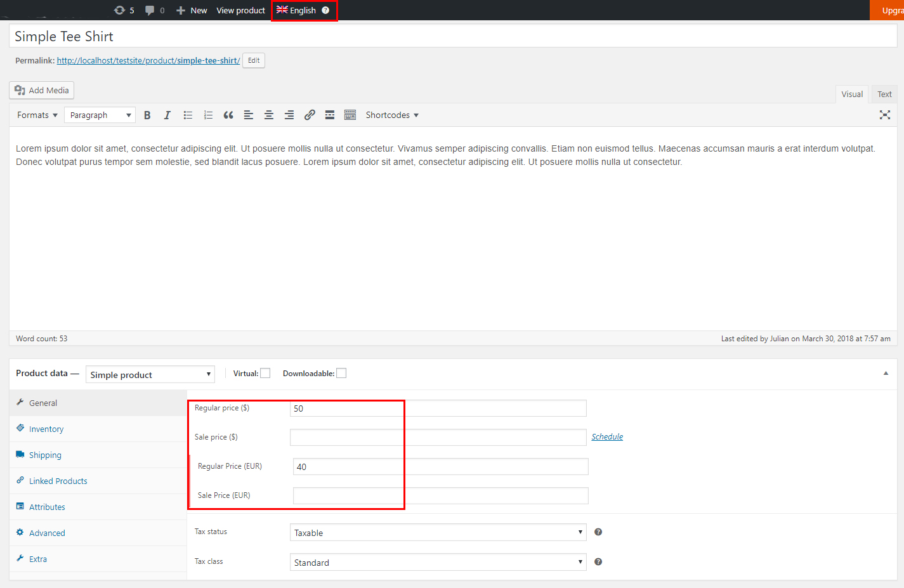
Task: Align text left
Action: (x=249, y=115)
